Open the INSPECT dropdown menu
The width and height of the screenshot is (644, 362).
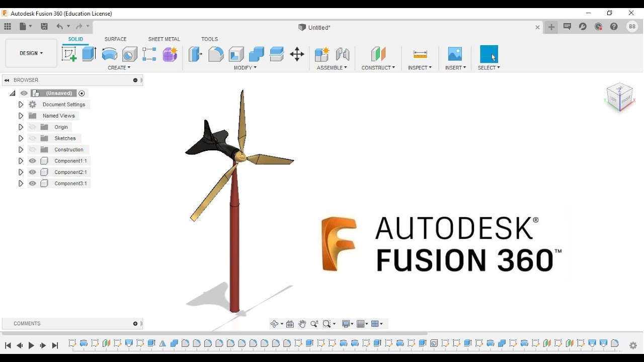click(420, 67)
